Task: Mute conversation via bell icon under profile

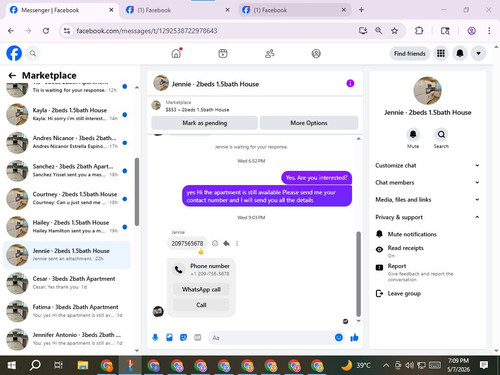Action: [413, 134]
